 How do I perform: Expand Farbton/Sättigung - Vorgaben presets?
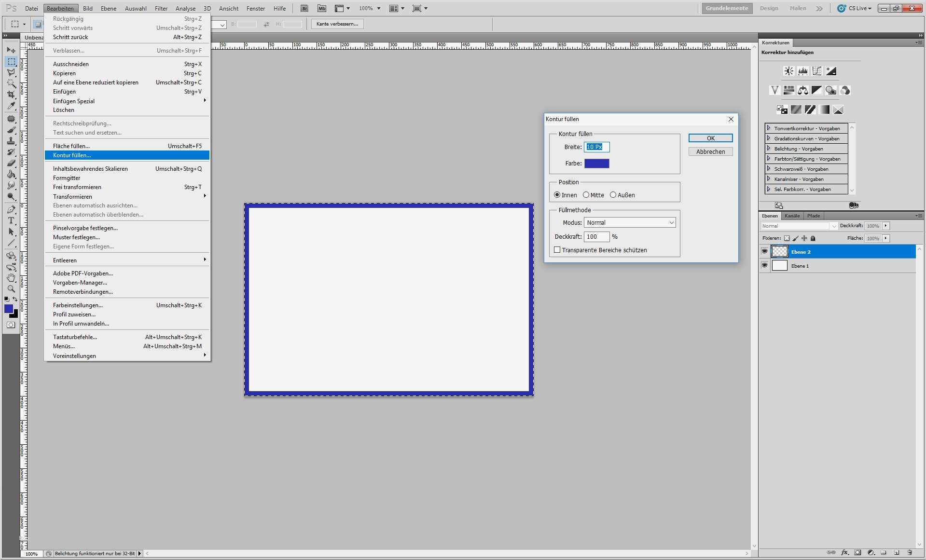coord(769,159)
